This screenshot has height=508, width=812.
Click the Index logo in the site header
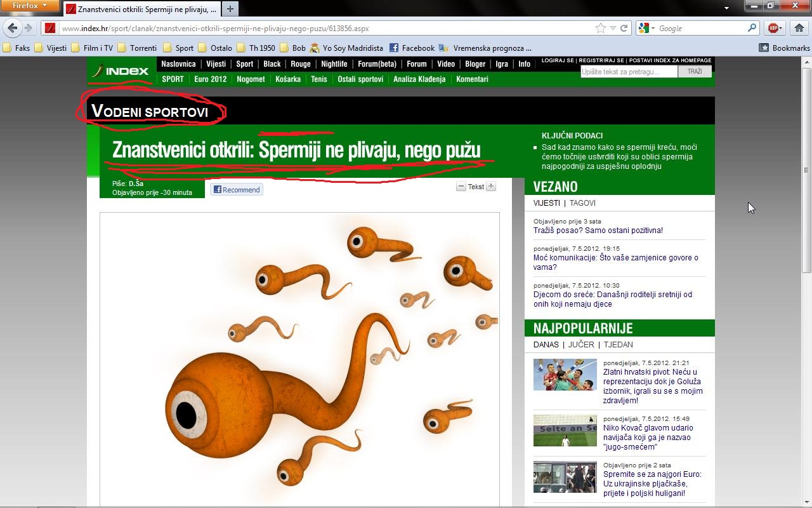121,71
